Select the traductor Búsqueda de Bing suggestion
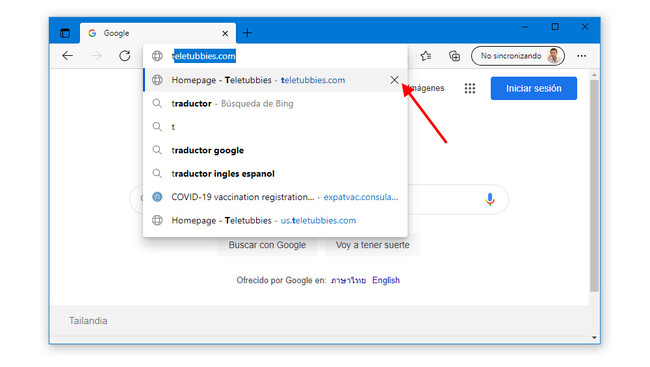Screen dimensions: 650x367 click(x=275, y=104)
